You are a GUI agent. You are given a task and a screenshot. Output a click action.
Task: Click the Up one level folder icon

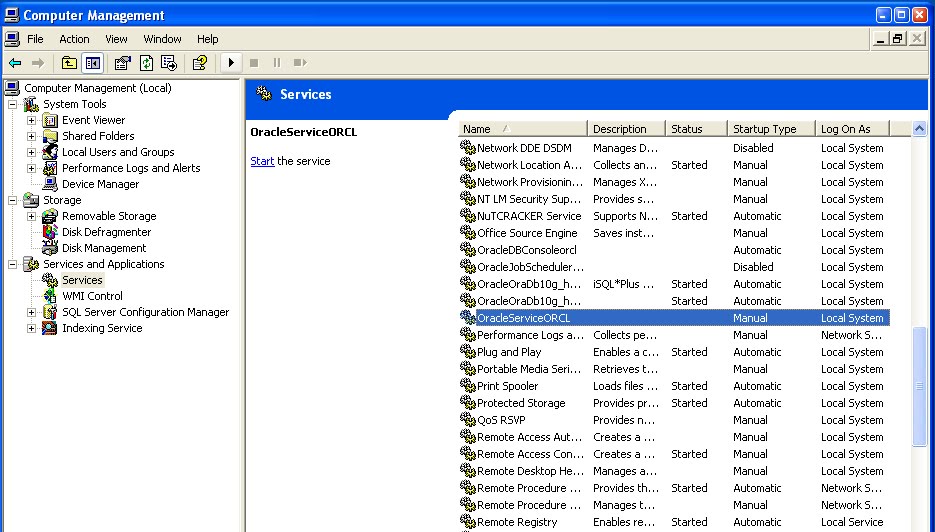[x=69, y=63]
